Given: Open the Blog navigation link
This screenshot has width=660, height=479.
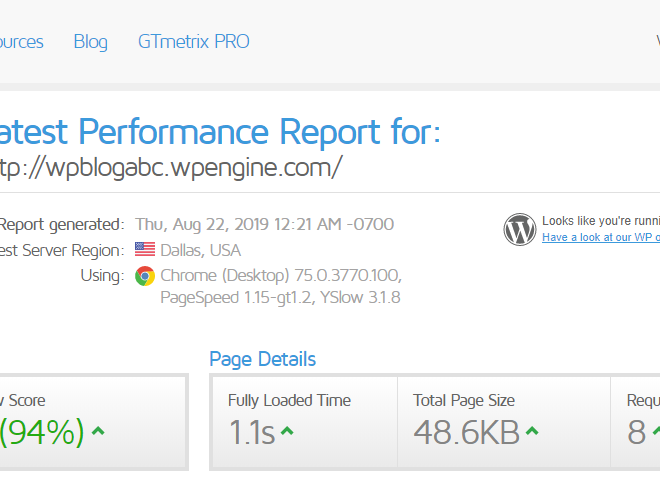Looking at the screenshot, I should point(90,42).
